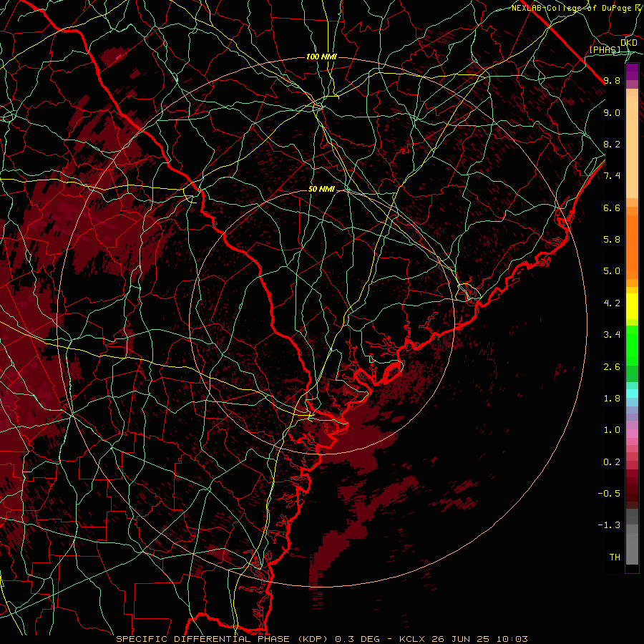The width and height of the screenshot is (644, 644).
Task: Click the 9.0 value on the color scale
Action: click(612, 112)
